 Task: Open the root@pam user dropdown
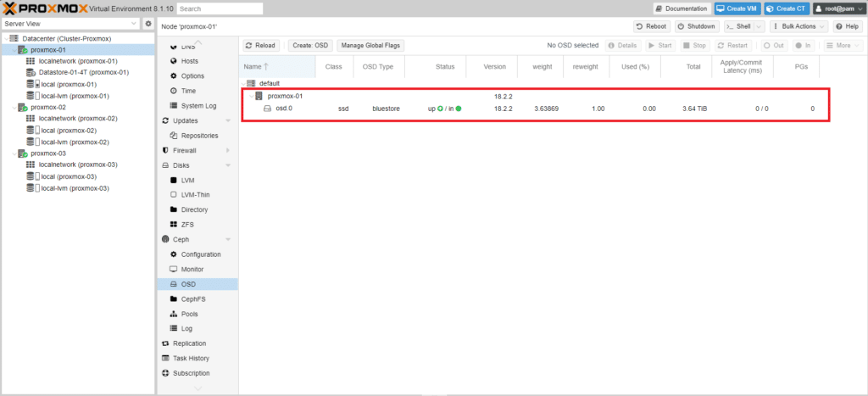[838, 8]
